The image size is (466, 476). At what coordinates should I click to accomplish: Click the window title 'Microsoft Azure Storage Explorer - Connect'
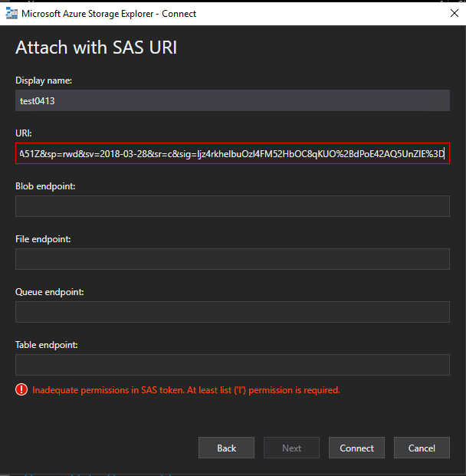[109, 14]
